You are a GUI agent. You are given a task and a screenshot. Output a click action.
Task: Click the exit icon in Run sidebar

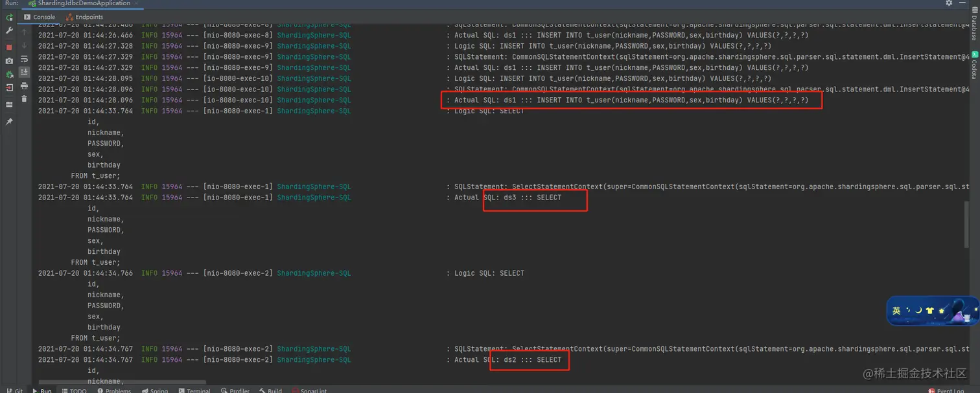[x=9, y=89]
